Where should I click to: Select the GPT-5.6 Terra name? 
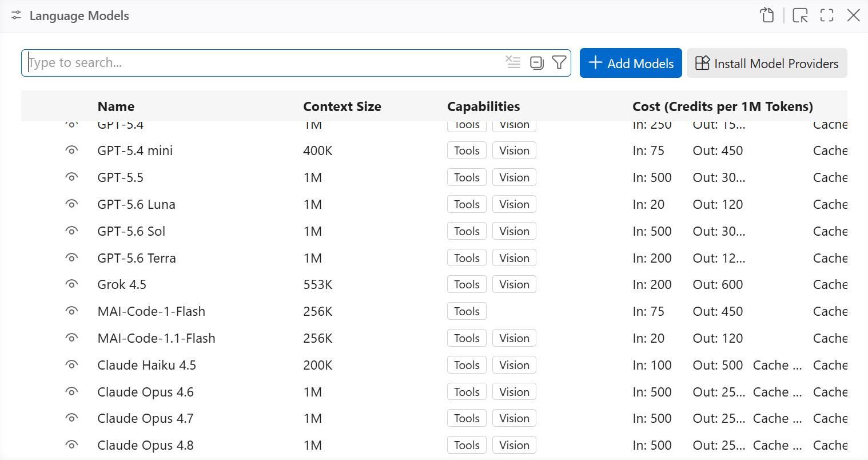(137, 258)
